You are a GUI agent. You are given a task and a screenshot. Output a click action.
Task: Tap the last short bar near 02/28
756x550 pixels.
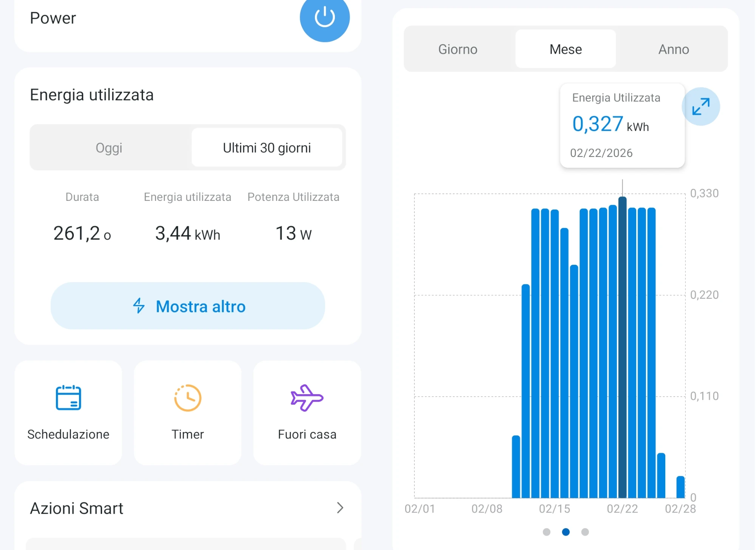pyautogui.click(x=680, y=487)
